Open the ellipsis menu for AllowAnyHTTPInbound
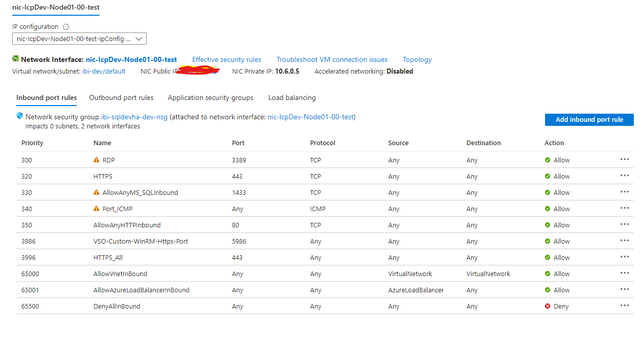Image resolution: width=644 pixels, height=337 pixels. point(624,224)
